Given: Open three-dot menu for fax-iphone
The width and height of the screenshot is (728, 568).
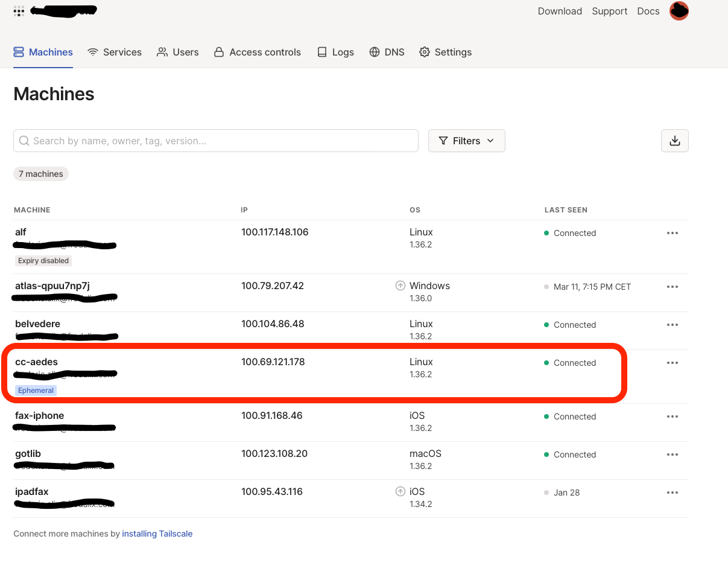Looking at the screenshot, I should coord(673,416).
